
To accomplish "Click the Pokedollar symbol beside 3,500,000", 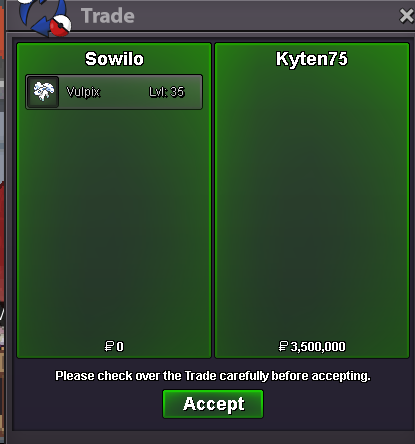I will point(283,346).
